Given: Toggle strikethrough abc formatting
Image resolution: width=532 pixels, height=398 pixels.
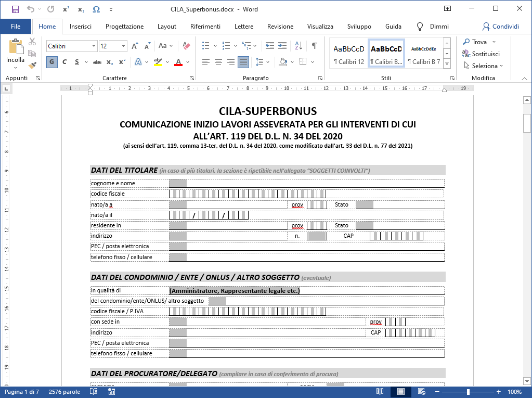Looking at the screenshot, I should (97, 62).
